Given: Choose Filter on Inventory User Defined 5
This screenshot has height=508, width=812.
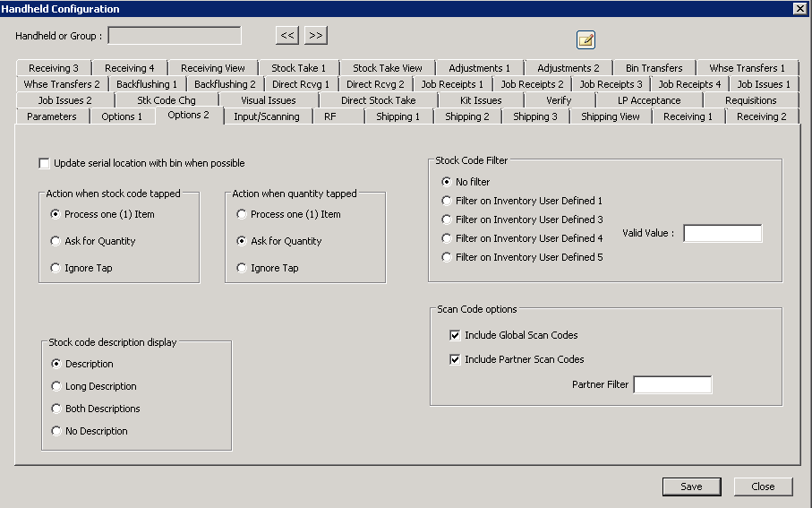Looking at the screenshot, I should pos(448,257).
